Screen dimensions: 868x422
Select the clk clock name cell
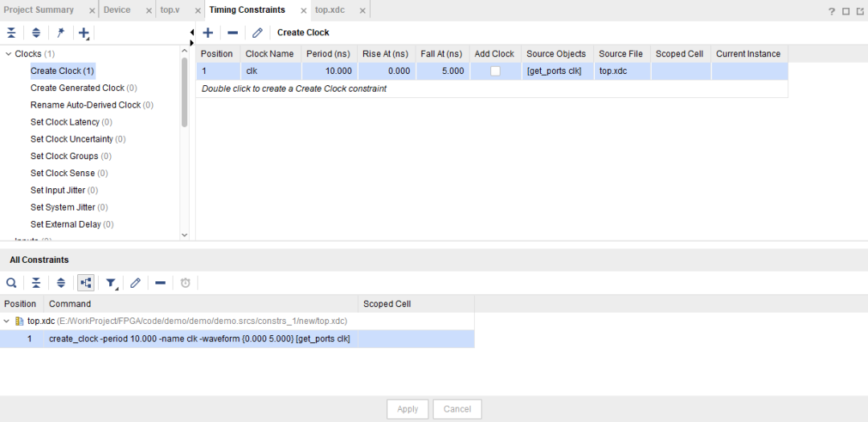[x=272, y=71]
